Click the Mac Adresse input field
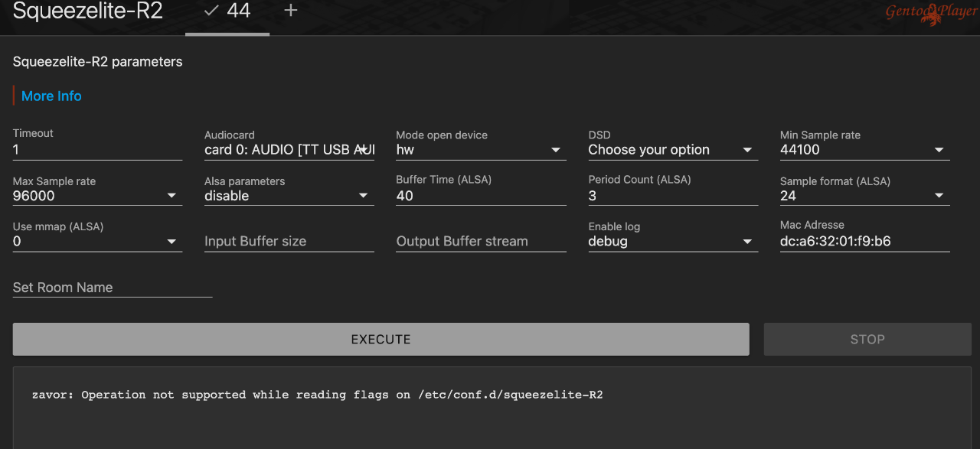The width and height of the screenshot is (980, 449). click(x=865, y=242)
